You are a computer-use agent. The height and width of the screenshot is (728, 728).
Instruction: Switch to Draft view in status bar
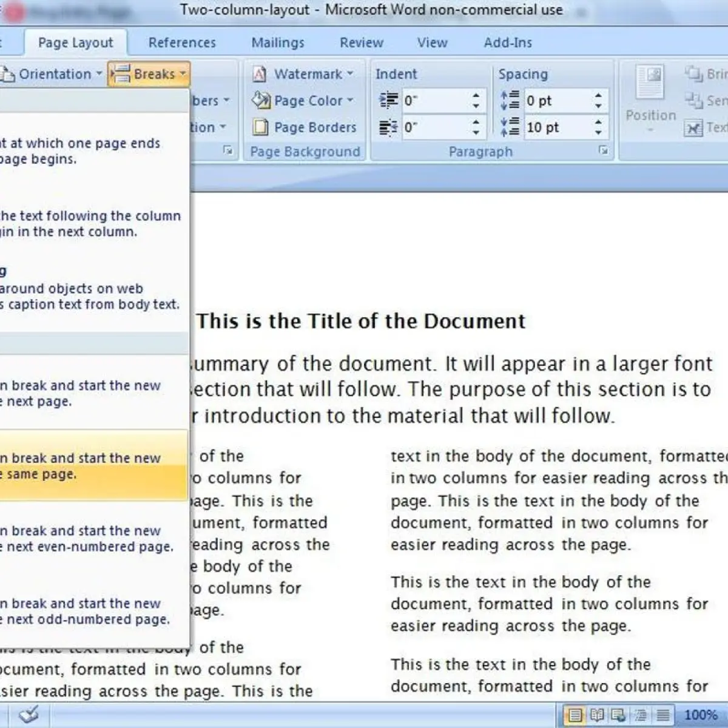pos(662,715)
